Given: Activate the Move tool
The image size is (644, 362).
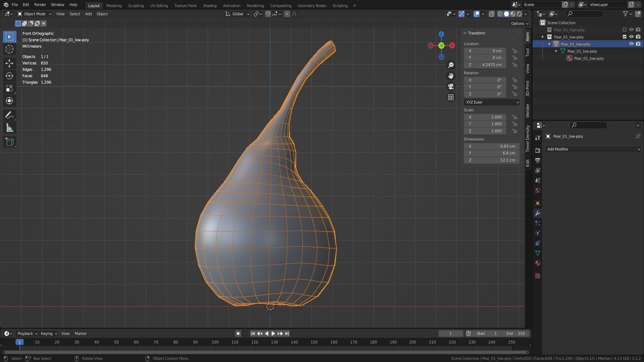Looking at the screenshot, I should 9,63.
